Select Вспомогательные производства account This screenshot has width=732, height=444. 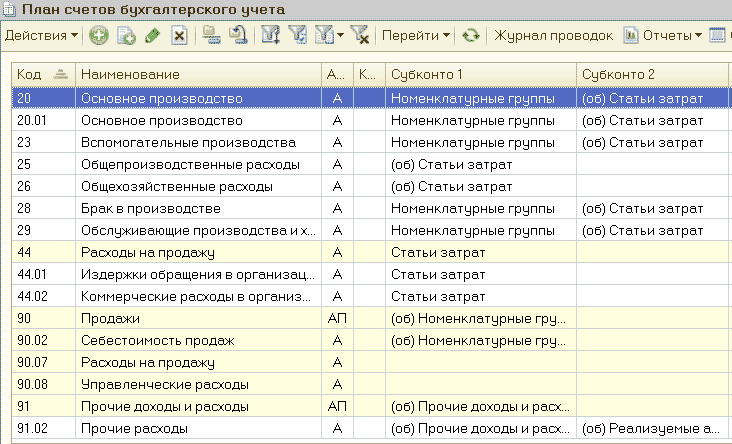point(188,142)
